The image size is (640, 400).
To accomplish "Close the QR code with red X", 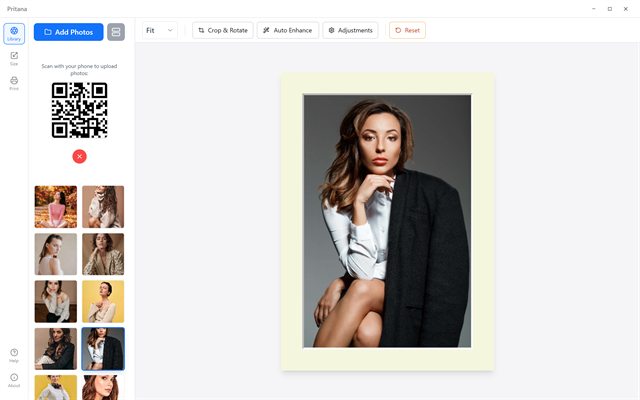I will tap(80, 156).
